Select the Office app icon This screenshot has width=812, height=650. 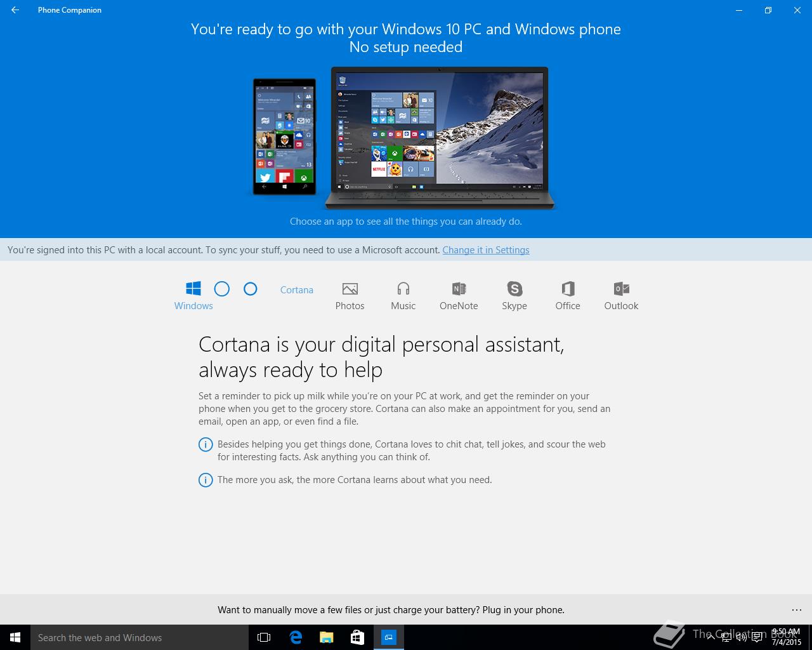[x=568, y=289]
